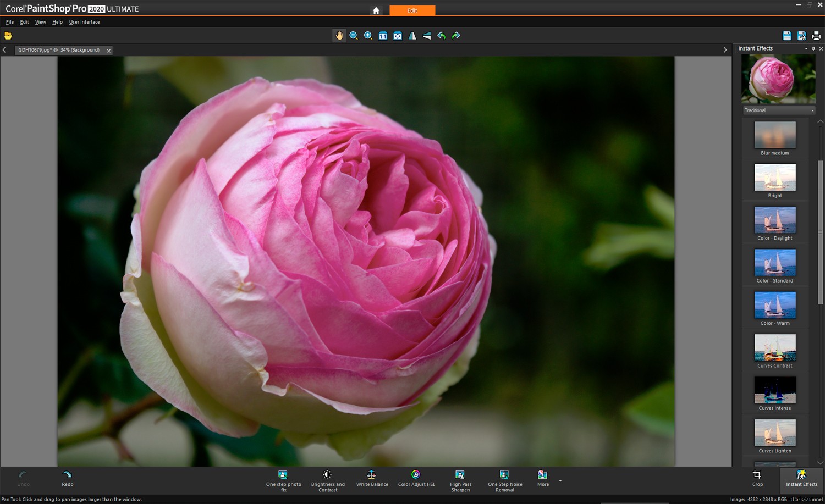Viewport: 825px width, 504px height.
Task: Open Brightness and Contrast adjustment
Action: (x=328, y=478)
